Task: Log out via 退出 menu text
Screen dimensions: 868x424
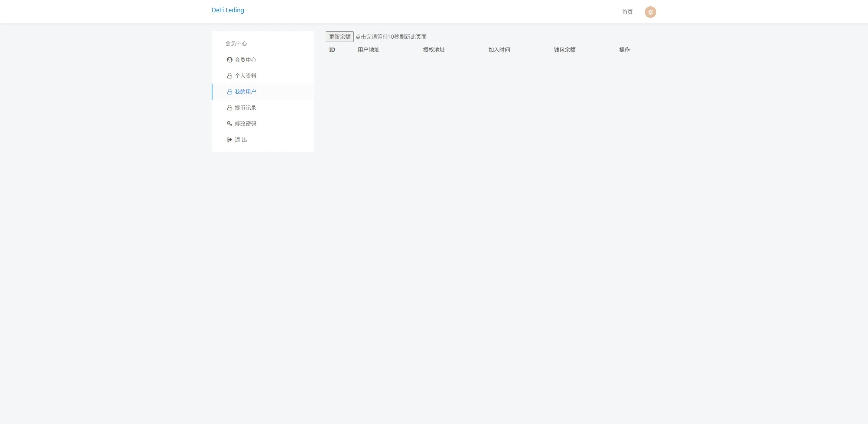Action: (241, 140)
